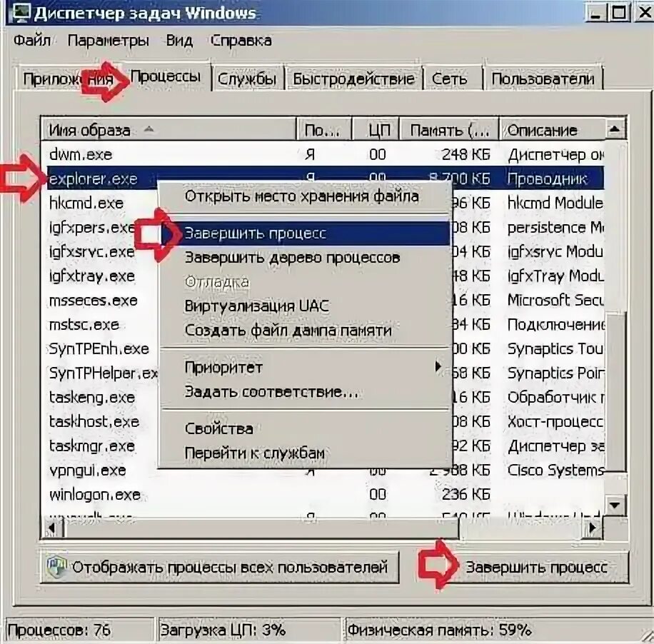Click the Task Manager title bar icon

pos(21,13)
